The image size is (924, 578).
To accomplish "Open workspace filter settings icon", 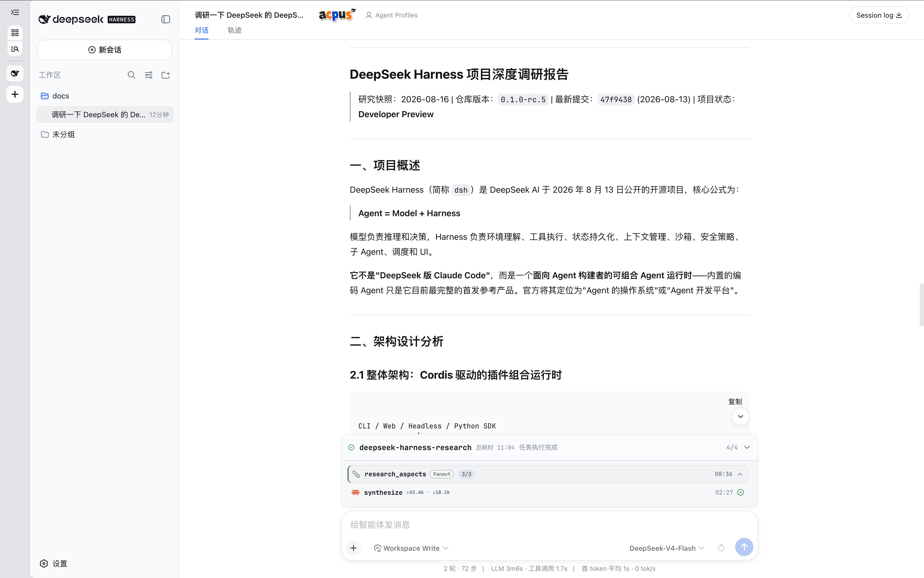I will (149, 75).
